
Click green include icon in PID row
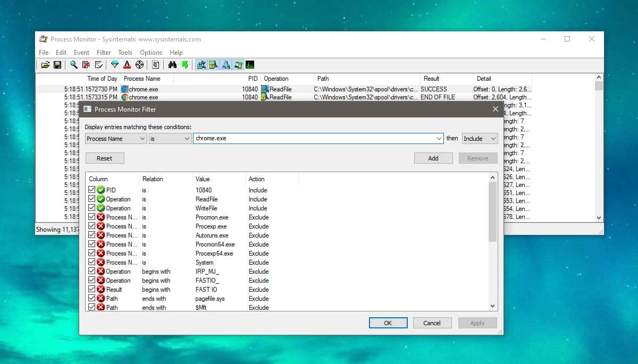[x=101, y=190]
